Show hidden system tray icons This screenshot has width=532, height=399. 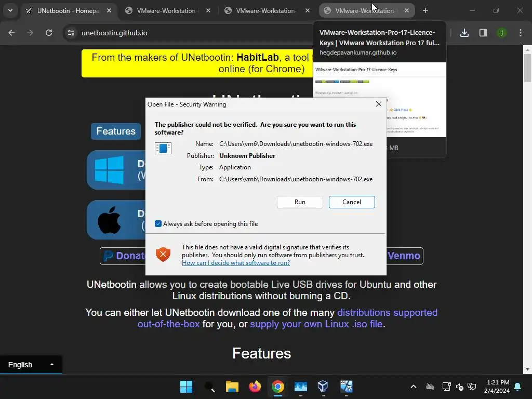[413, 387]
